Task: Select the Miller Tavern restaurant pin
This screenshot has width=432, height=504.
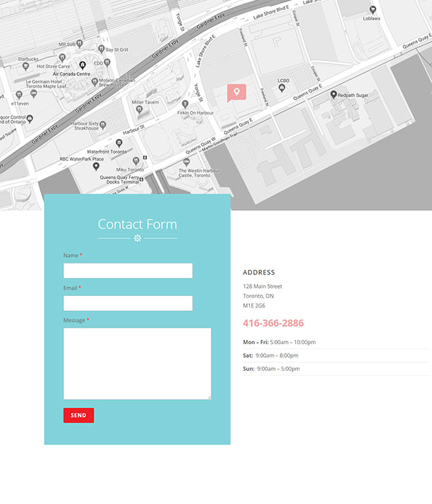Action: 139,110
